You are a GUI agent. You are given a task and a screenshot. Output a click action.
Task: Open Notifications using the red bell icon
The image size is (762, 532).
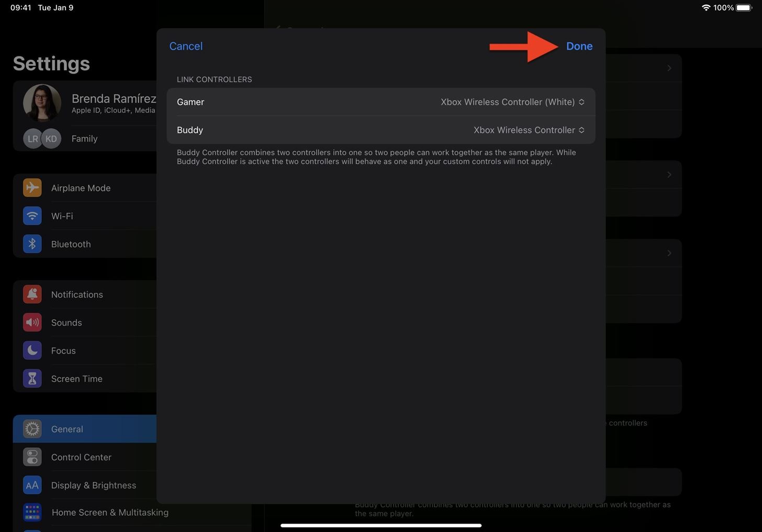[32, 294]
